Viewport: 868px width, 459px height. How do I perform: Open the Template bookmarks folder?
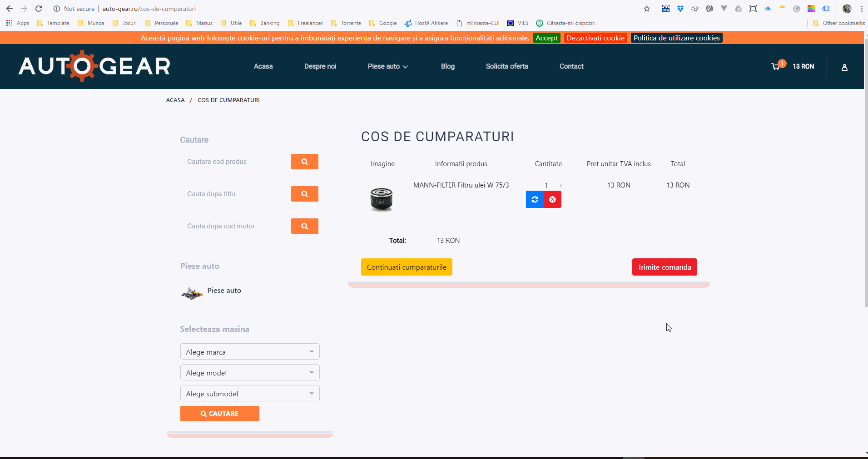[53, 23]
